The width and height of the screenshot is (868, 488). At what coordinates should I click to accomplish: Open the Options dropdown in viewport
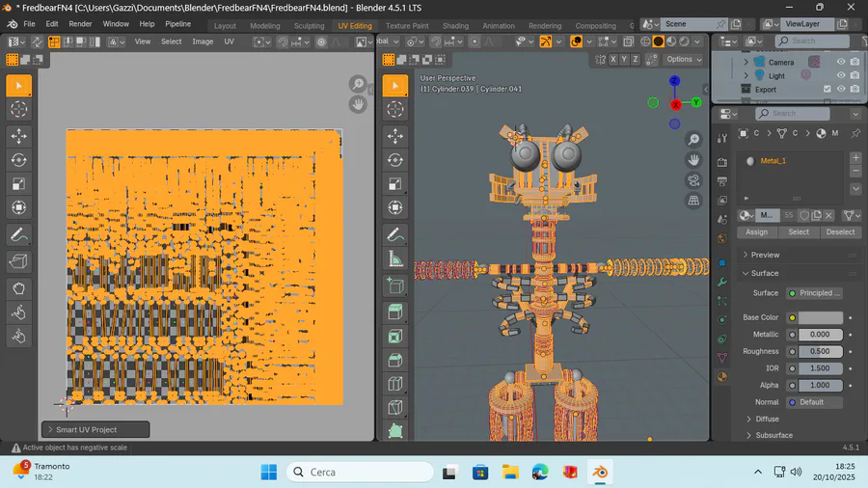684,60
